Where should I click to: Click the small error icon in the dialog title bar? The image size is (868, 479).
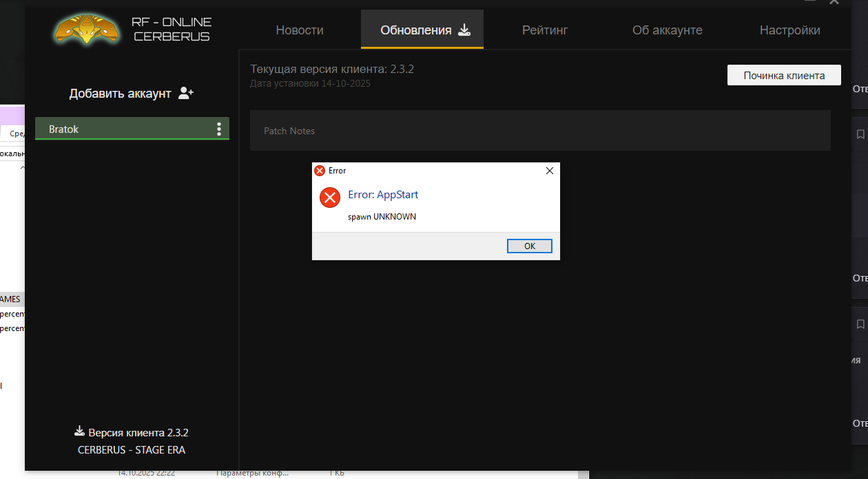point(320,171)
